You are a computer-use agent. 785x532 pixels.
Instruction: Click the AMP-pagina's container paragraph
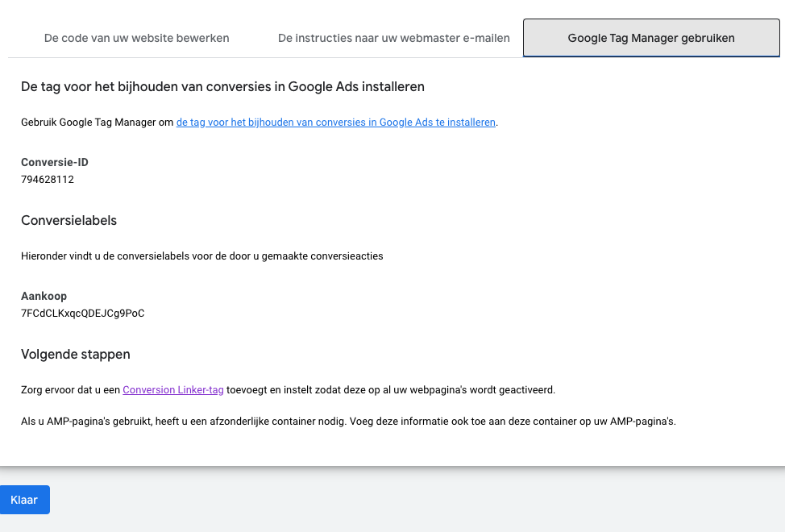(x=348, y=422)
